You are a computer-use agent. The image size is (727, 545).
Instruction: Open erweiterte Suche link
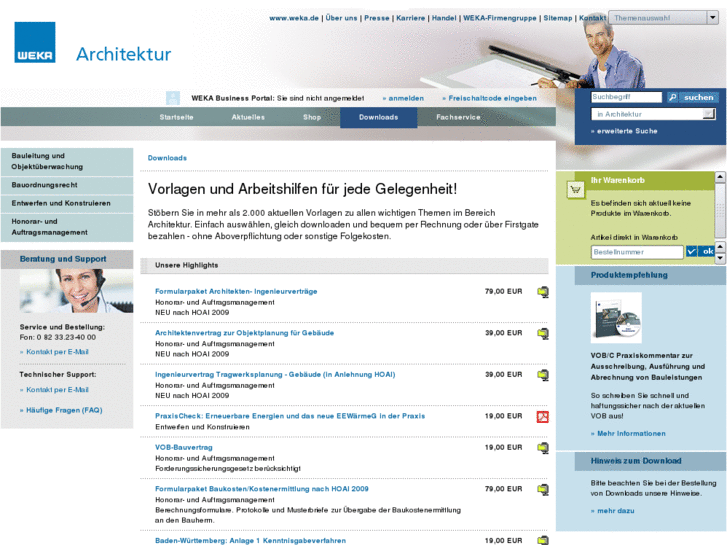(x=624, y=131)
